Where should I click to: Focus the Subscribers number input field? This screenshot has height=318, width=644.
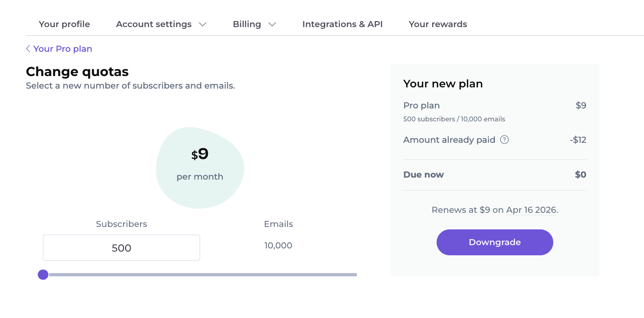[x=122, y=248]
